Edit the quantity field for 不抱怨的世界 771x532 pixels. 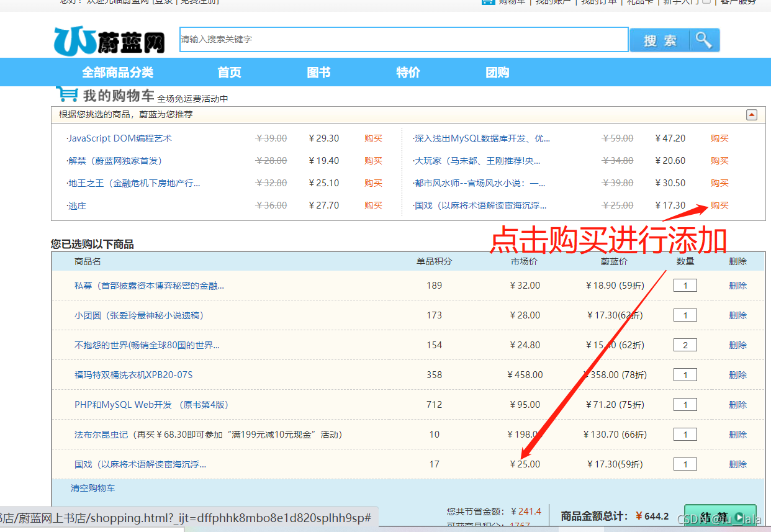(x=685, y=345)
